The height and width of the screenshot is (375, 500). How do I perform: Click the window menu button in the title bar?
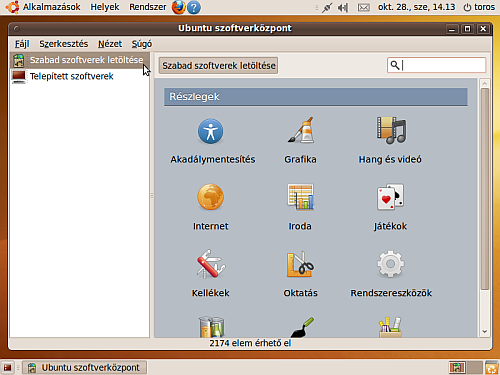16,29
